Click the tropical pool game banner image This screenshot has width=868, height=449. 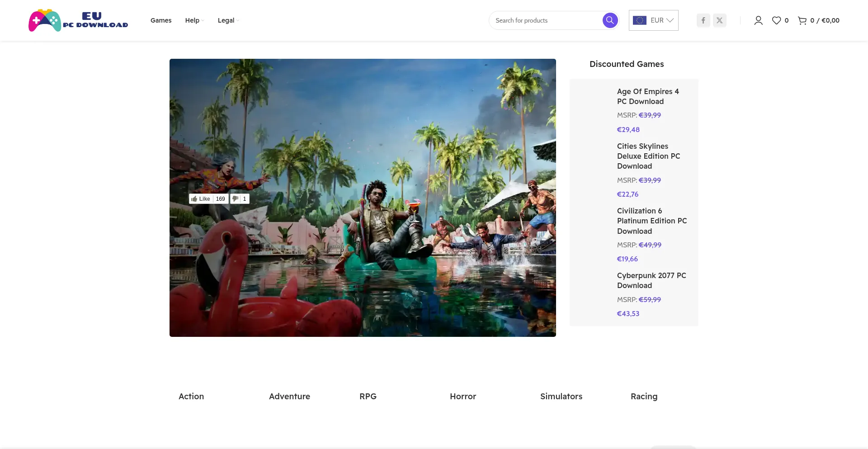coord(363,198)
